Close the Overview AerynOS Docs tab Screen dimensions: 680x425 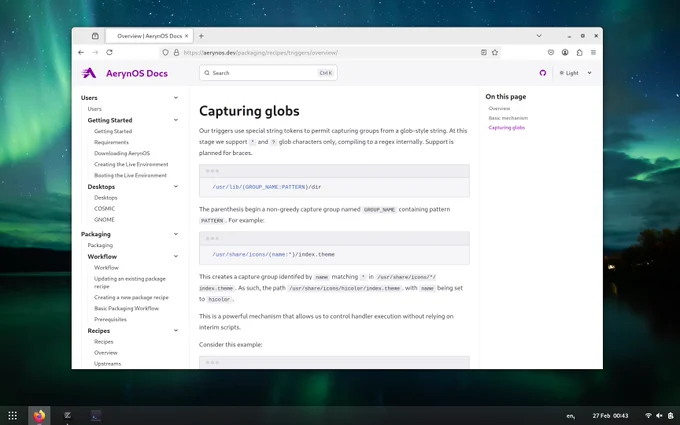pos(186,36)
